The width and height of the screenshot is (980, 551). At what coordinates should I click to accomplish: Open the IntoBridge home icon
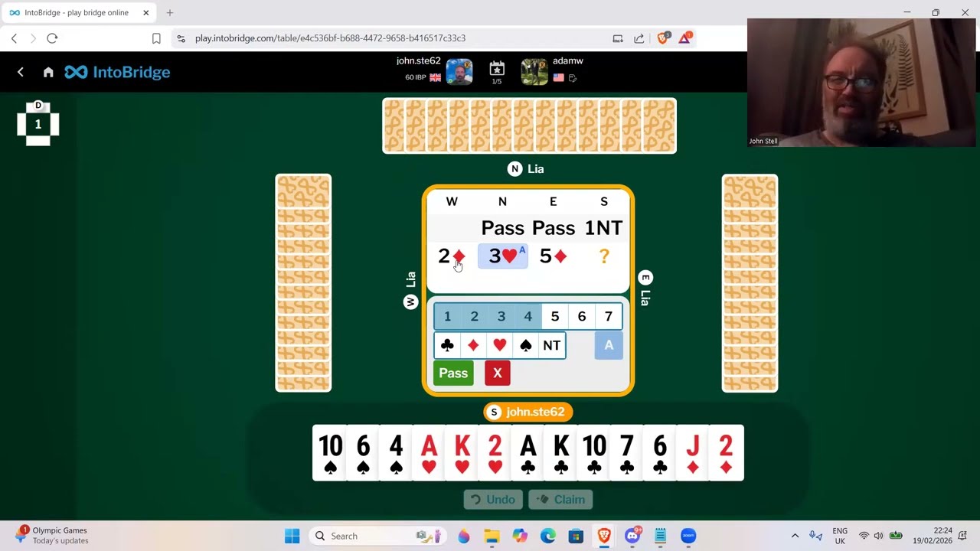[x=48, y=72]
